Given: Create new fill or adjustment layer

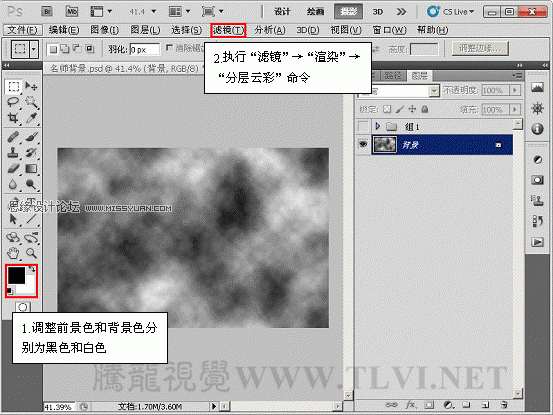Looking at the screenshot, I should click(x=448, y=405).
